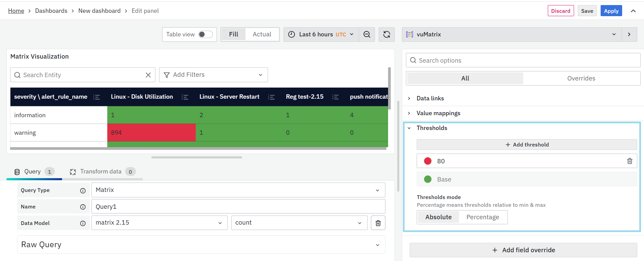644x261 pixels.
Task: Delete the 80 threshold with trash icon
Action: pyautogui.click(x=630, y=161)
